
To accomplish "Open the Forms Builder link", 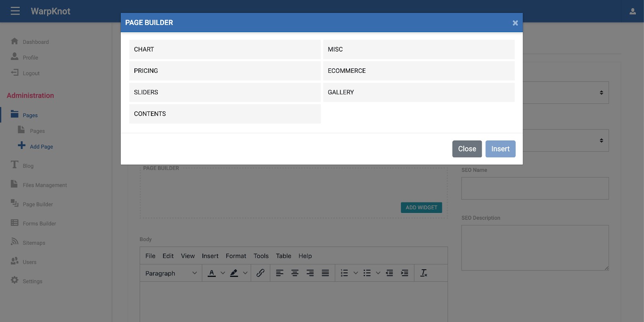I will tap(39, 223).
